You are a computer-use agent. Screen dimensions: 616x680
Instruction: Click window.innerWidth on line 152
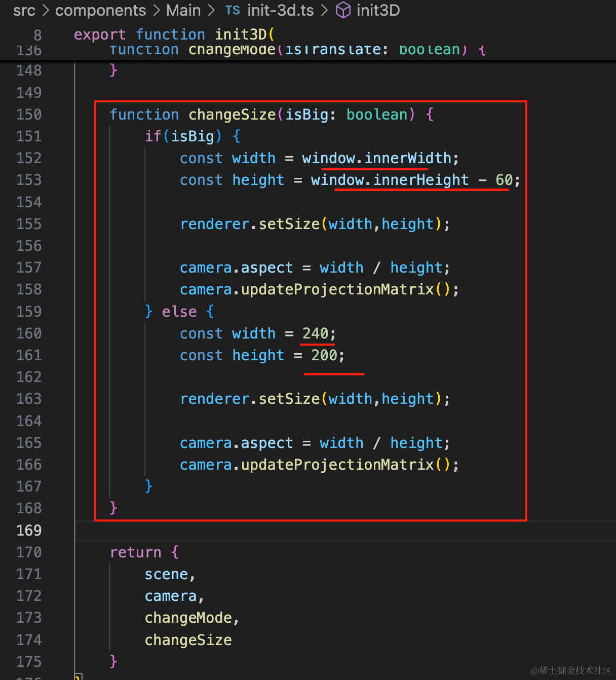pyautogui.click(x=376, y=158)
